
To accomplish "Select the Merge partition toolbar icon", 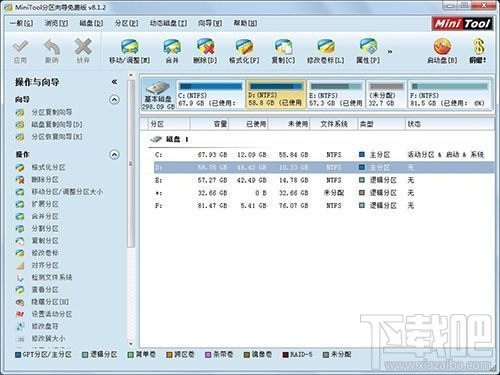I will [172, 47].
